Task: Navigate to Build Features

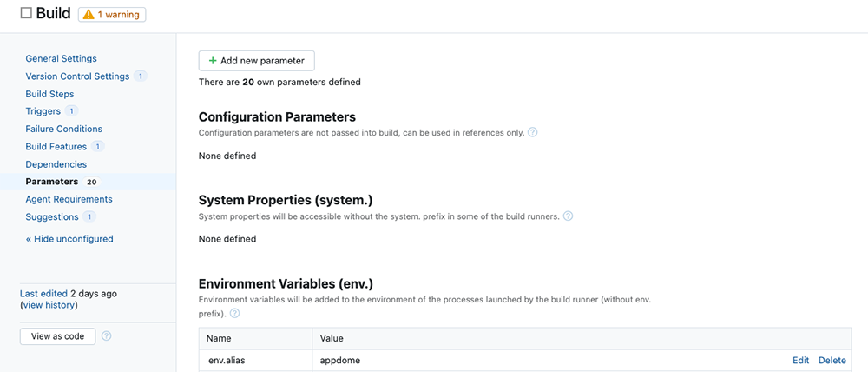Action: click(56, 147)
